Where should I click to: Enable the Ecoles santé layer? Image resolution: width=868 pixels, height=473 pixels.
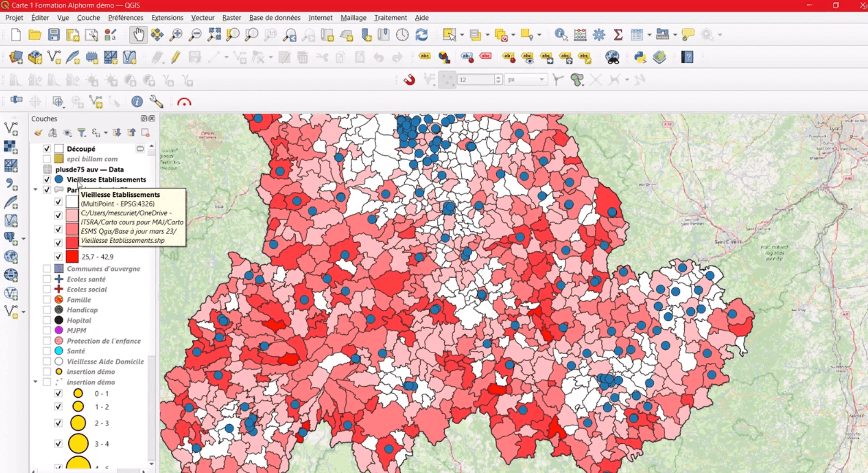(47, 279)
